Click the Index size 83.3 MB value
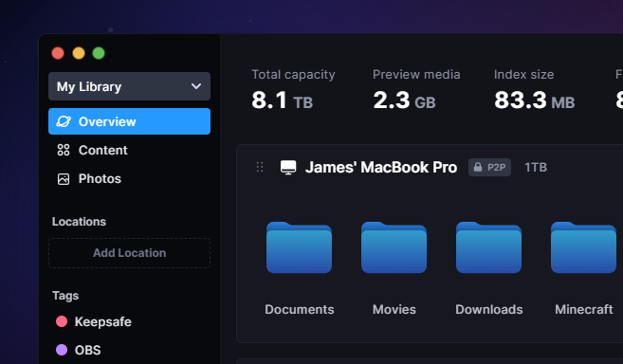623x364 pixels. coord(535,100)
